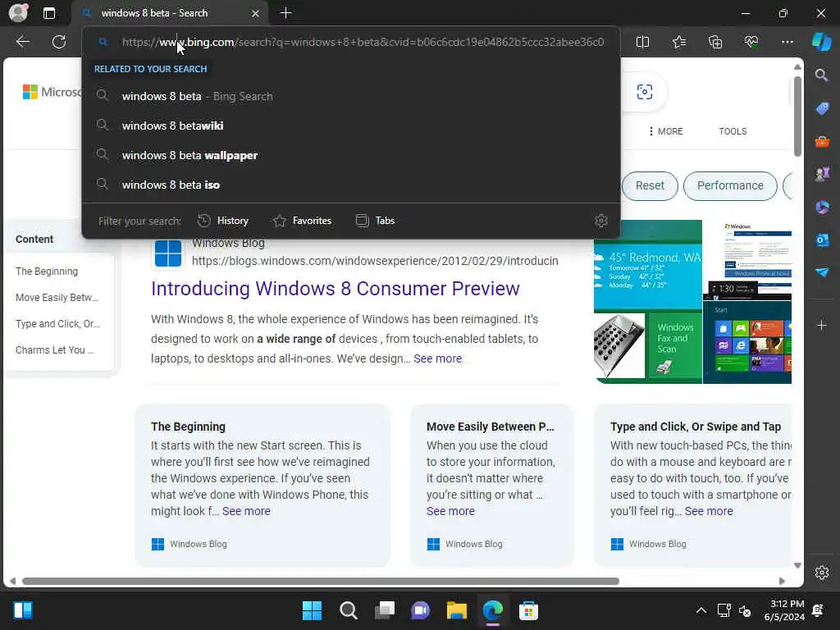This screenshot has width=840, height=630.
Task: Click the Reset suggestion chip
Action: tap(650, 186)
